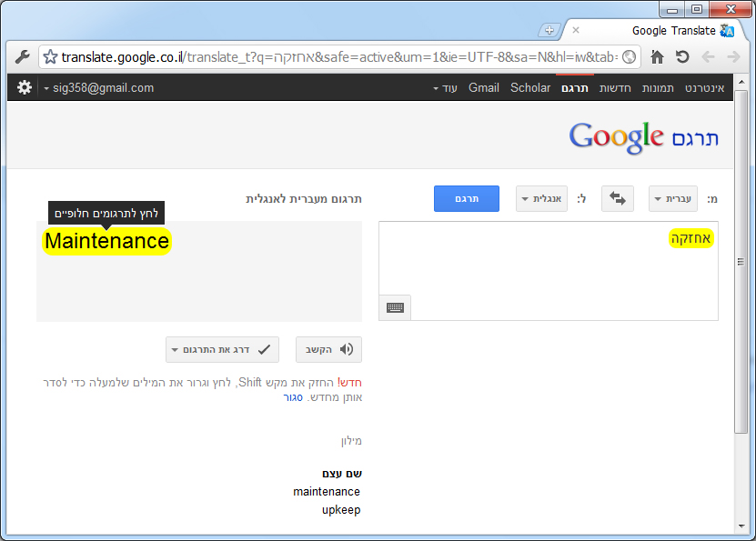Go to אינטרנט in the top bar
Viewport: 756px width, 541px height.
click(x=704, y=87)
